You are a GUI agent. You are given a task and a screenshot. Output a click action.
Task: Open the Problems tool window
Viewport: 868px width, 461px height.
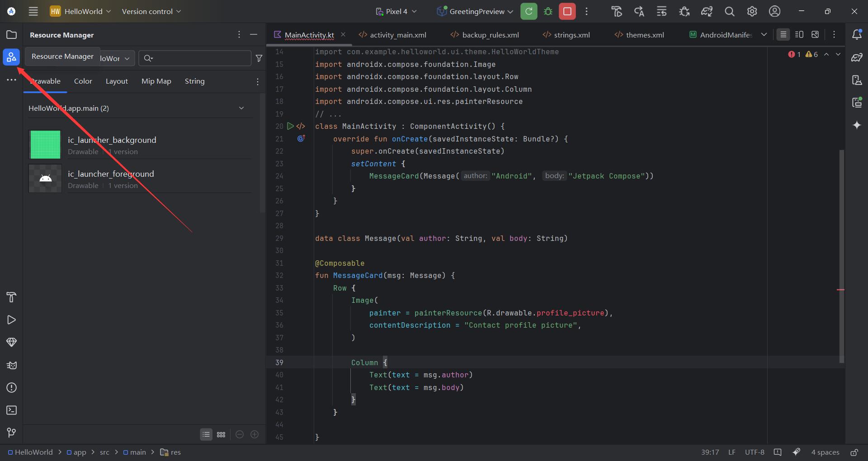coord(11,387)
